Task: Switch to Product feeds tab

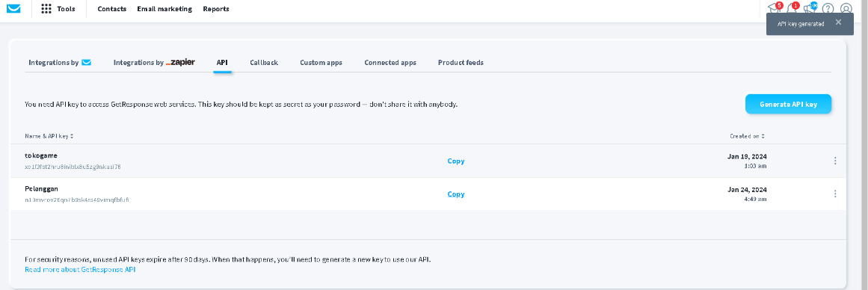Action: click(x=461, y=63)
